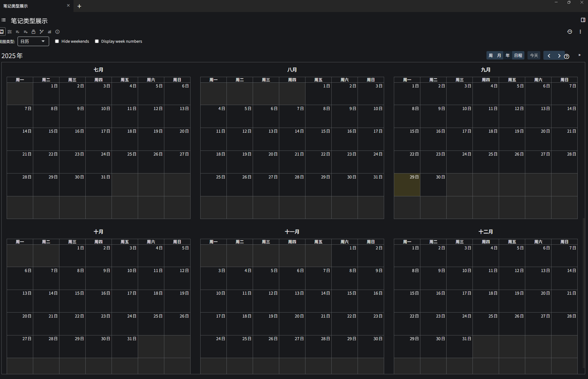Switch calendar to 日程 list view

(x=518, y=56)
